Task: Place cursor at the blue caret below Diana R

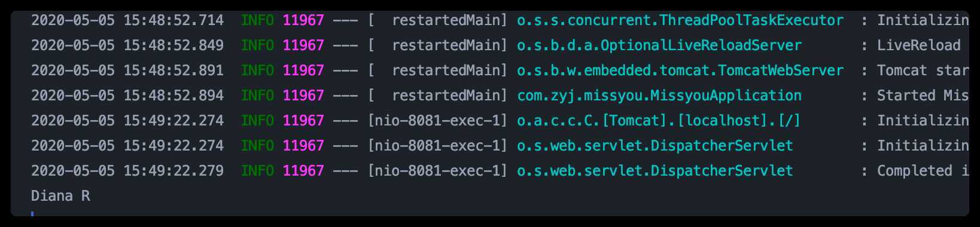Action: point(32,213)
